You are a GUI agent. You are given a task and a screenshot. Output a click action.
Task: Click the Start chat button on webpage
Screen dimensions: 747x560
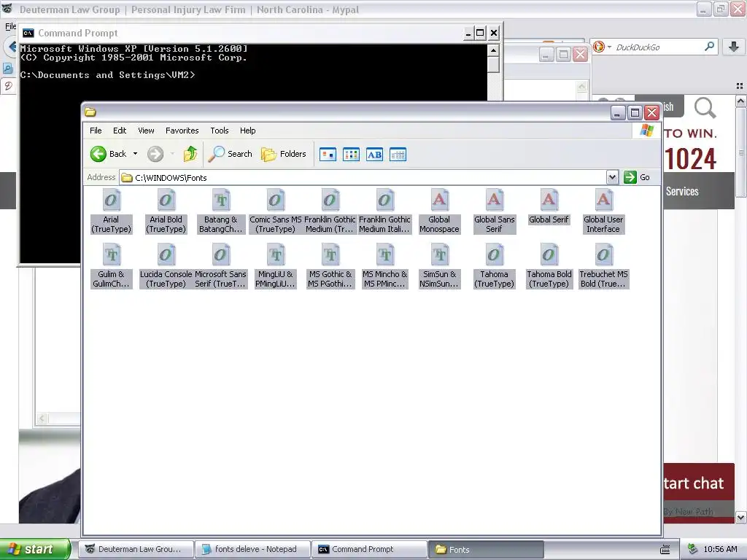699,483
